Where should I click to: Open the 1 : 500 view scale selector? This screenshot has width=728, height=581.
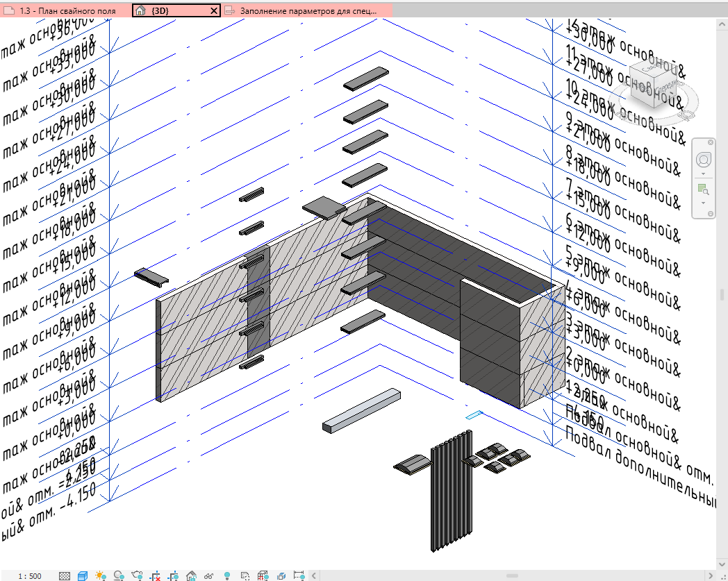click(x=30, y=576)
